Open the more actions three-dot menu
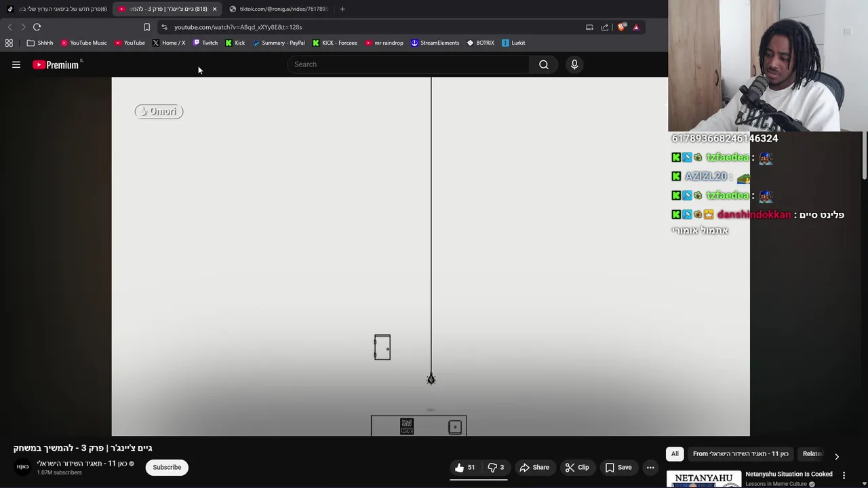The height and width of the screenshot is (488, 868). (x=650, y=468)
